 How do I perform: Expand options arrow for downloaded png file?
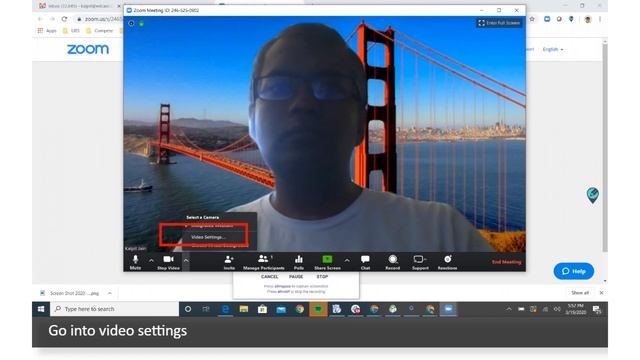pos(110,293)
